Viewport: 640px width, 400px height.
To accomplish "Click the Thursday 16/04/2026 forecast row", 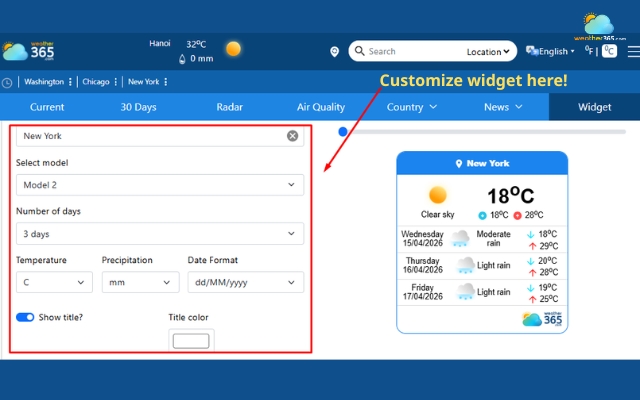I will [482, 266].
